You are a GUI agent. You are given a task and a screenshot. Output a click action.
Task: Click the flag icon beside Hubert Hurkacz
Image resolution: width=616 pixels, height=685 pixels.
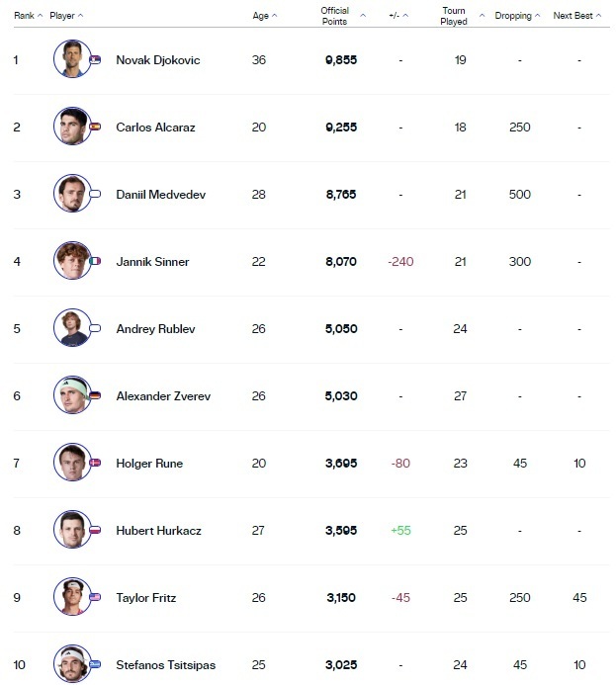(x=95, y=531)
